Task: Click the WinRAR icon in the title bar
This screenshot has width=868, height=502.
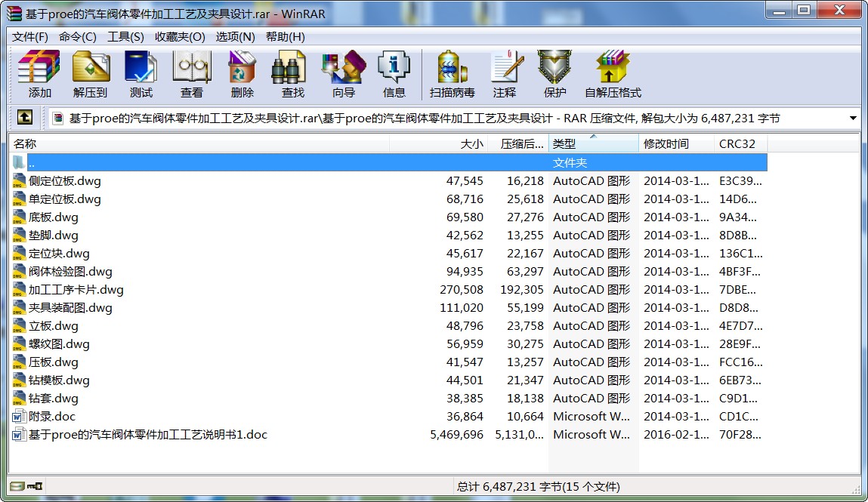Action: click(x=14, y=14)
